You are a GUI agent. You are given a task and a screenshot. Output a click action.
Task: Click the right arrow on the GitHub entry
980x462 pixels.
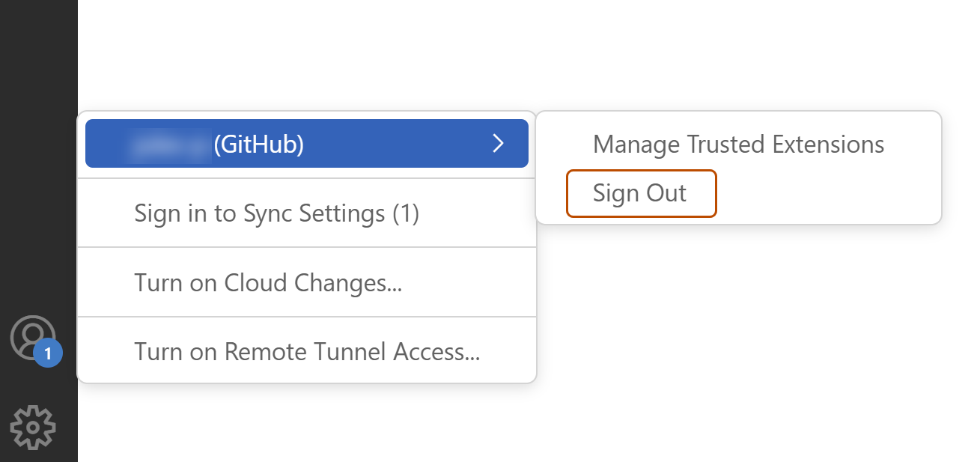pyautogui.click(x=498, y=144)
